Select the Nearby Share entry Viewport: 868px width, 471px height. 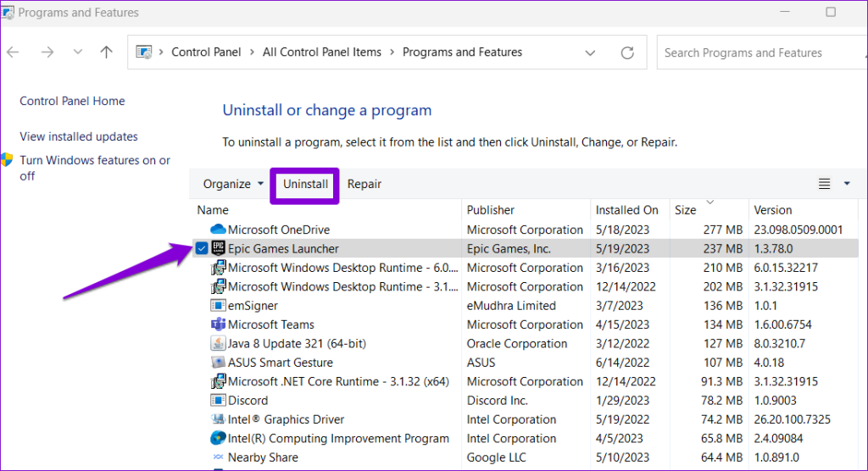pyautogui.click(x=263, y=457)
